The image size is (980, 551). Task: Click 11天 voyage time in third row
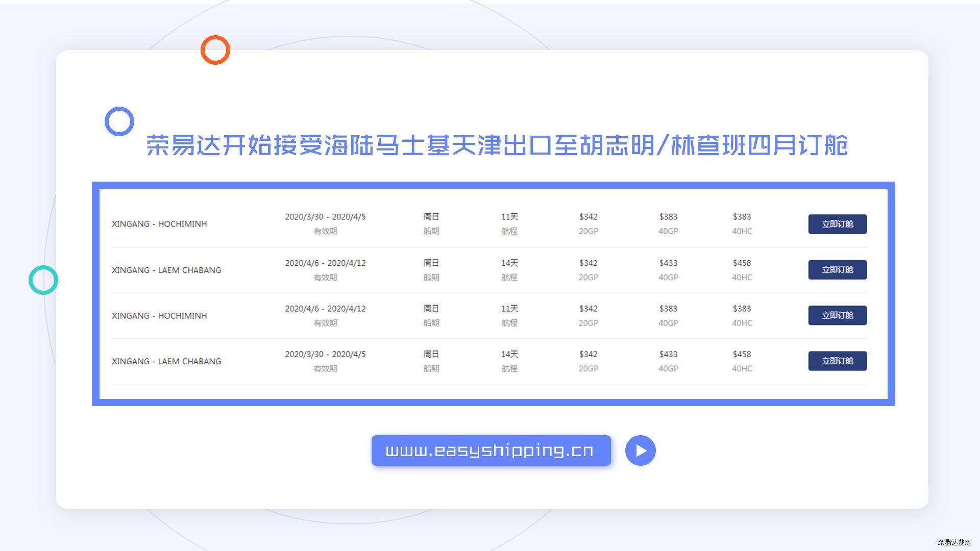509,309
